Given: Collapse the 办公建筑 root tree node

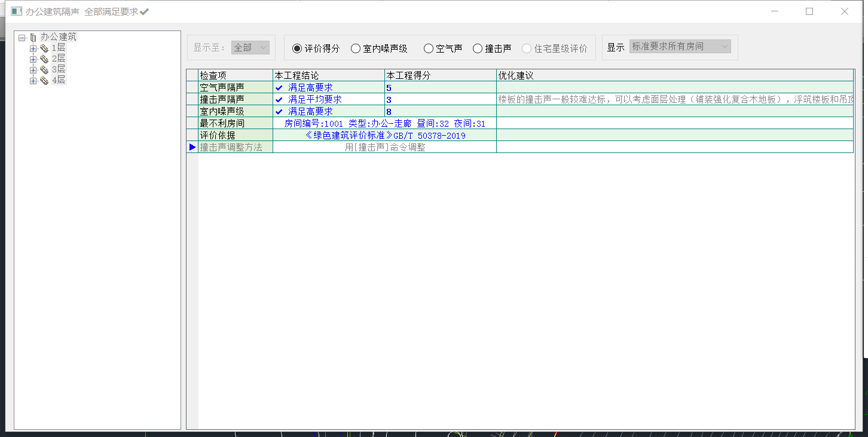Looking at the screenshot, I should tap(22, 37).
